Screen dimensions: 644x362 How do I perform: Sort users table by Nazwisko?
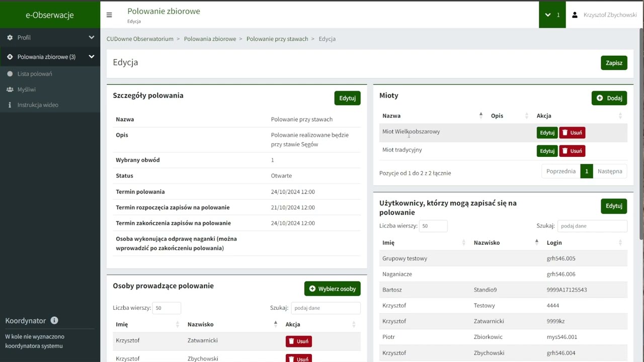click(506, 242)
